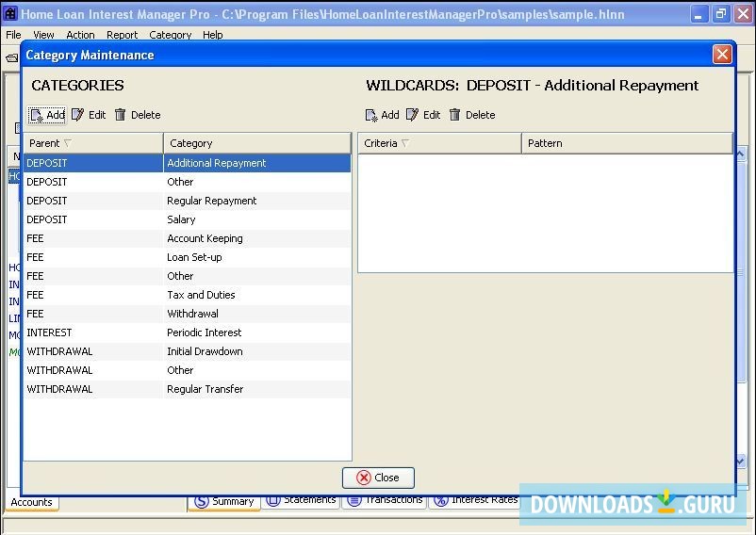Image resolution: width=756 pixels, height=535 pixels.
Task: Select the WITHDRAWAL Other row
Action: pyautogui.click(x=187, y=370)
